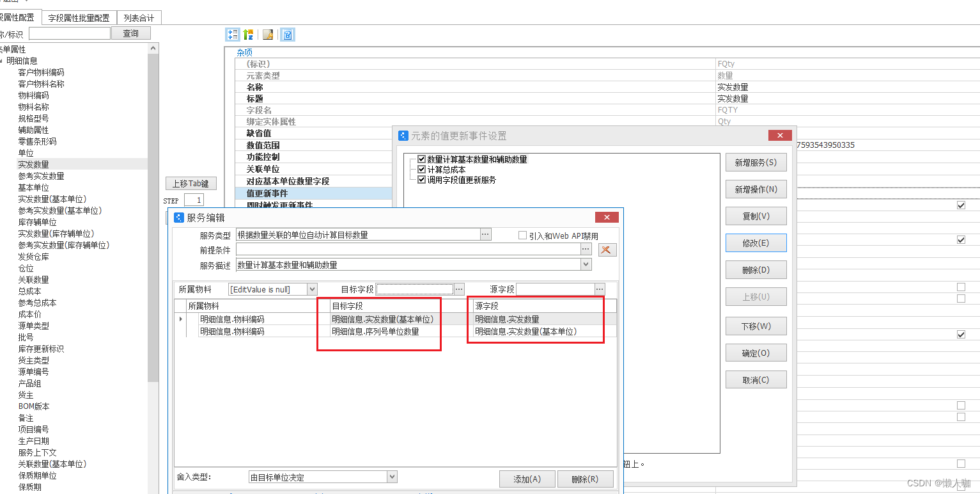
Task: Select 总成本 in the field tree
Action: coord(29,291)
